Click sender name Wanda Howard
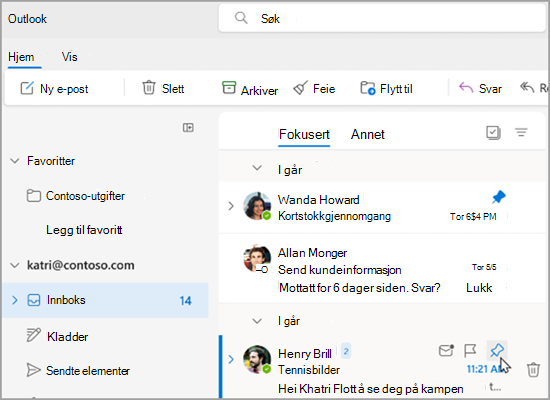Viewport: 550px width, 400px height. (x=318, y=200)
